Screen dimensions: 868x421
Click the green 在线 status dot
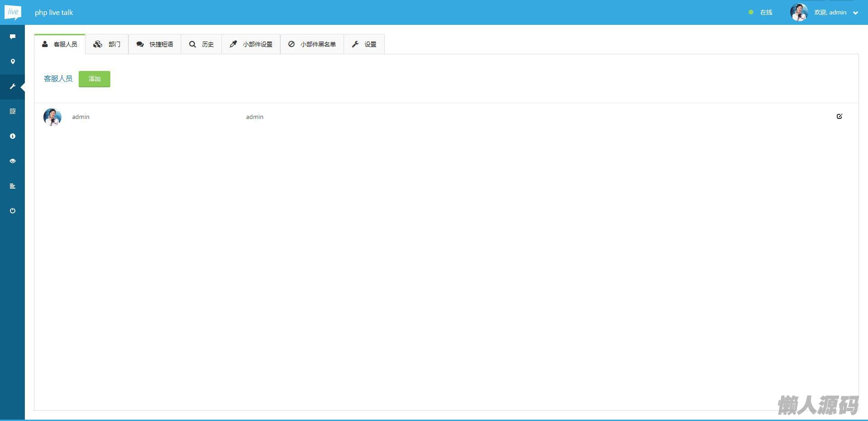click(751, 12)
